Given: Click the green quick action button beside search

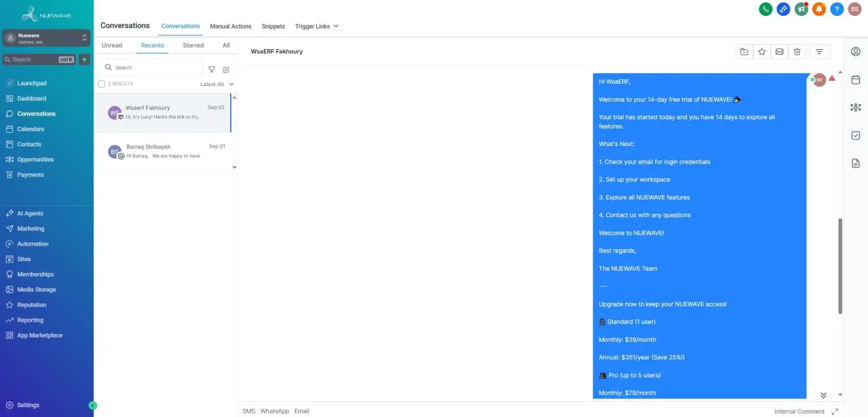Looking at the screenshot, I should 85,59.
